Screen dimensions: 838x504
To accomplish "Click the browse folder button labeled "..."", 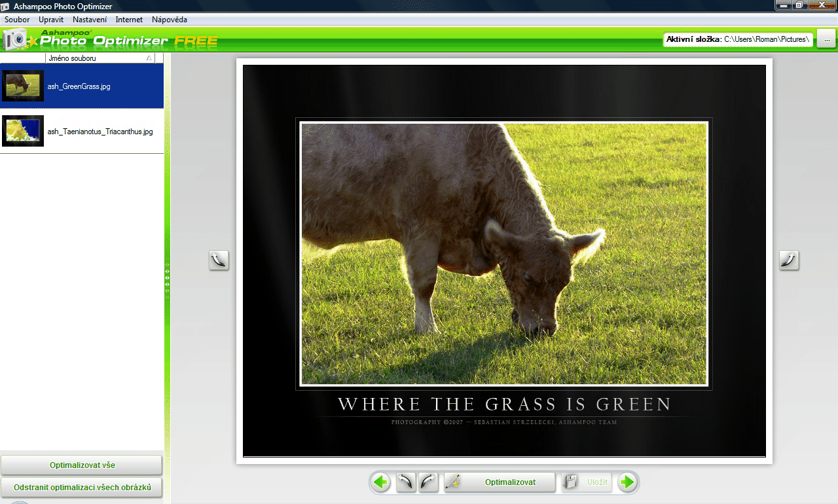I will [827, 40].
